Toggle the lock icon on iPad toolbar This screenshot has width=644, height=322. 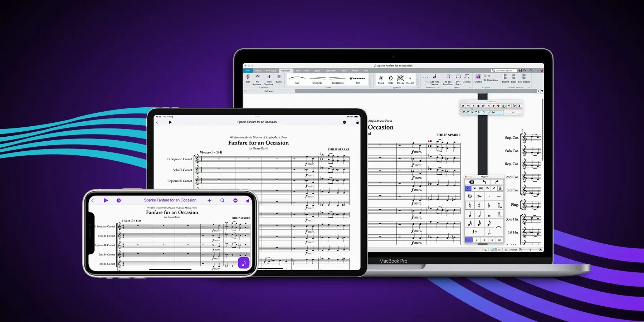(357, 122)
